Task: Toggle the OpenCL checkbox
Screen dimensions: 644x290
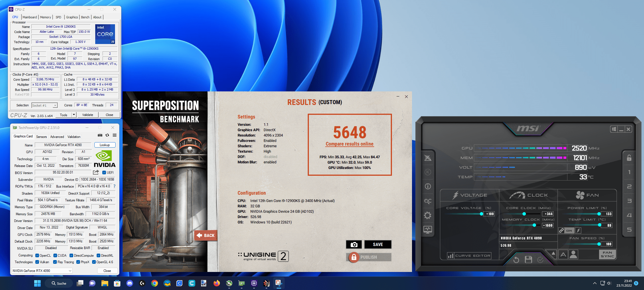Action: pos(37,256)
